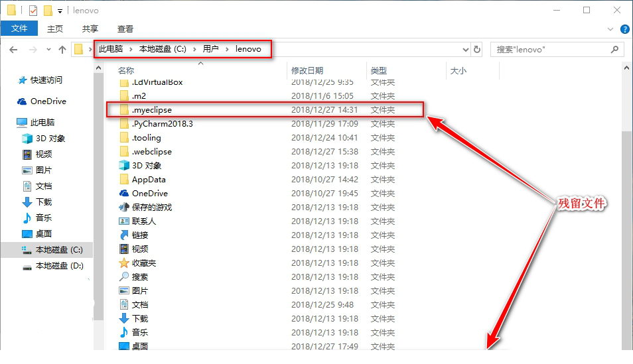This screenshot has width=633, height=364.
Task: Select the 音乐 note icon in file list
Action: pyautogui.click(x=124, y=333)
